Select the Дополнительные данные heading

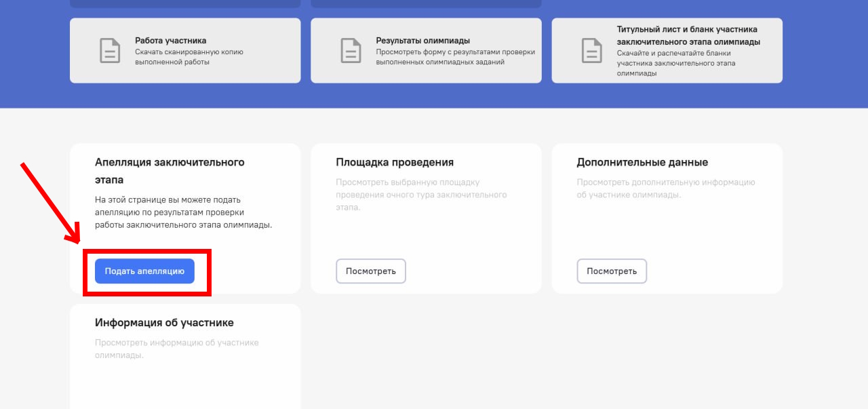coord(642,162)
